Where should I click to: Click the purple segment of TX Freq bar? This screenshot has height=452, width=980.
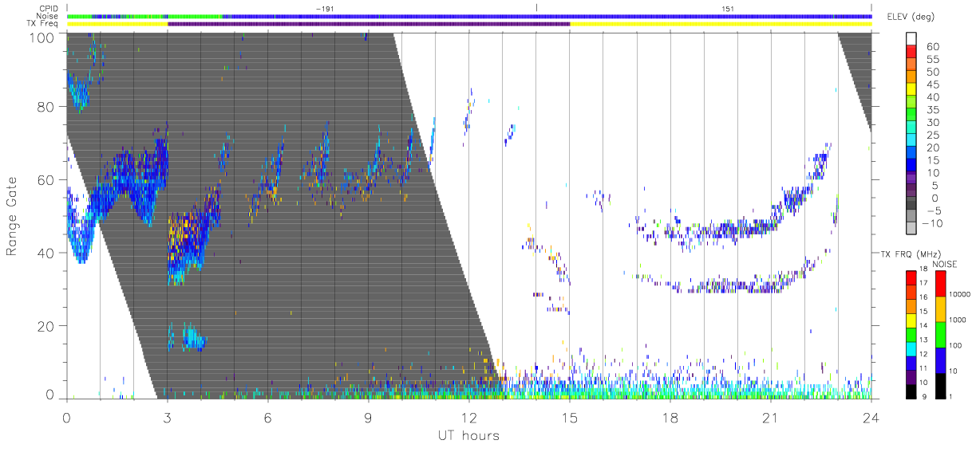[x=369, y=24]
